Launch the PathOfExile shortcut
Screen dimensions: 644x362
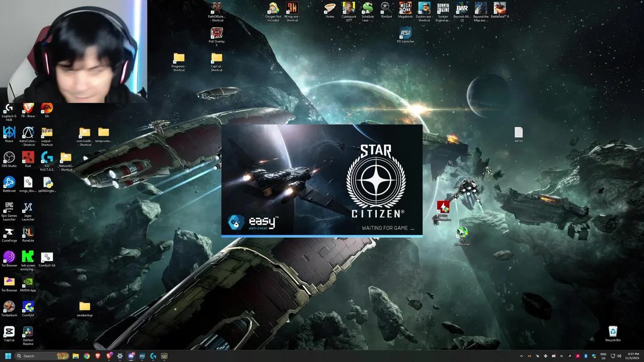coord(216,12)
